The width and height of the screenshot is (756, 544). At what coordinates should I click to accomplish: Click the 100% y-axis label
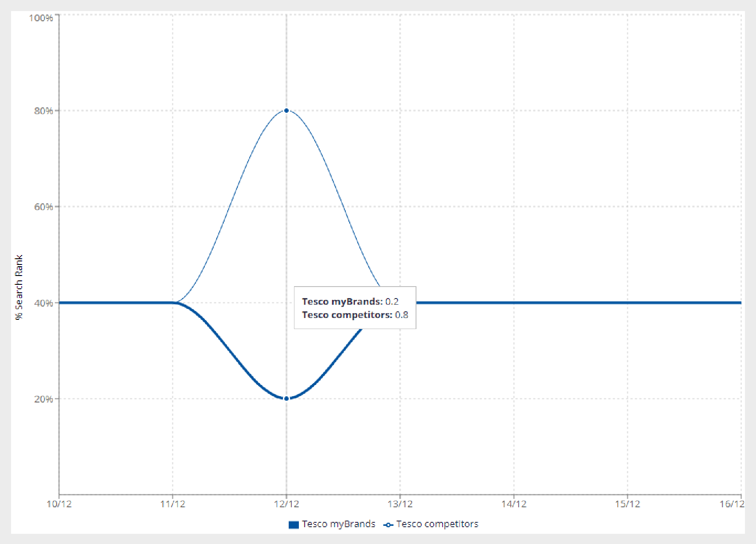tap(41, 18)
